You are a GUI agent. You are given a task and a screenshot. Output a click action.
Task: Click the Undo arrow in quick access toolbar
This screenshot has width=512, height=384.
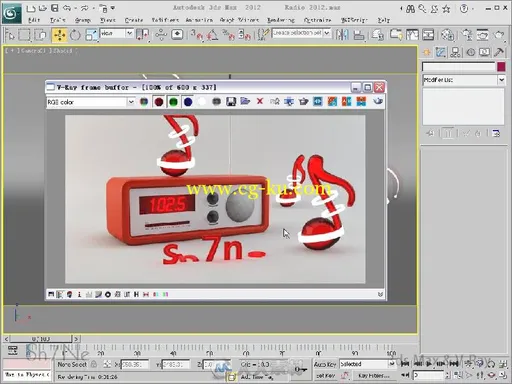[67, 8]
